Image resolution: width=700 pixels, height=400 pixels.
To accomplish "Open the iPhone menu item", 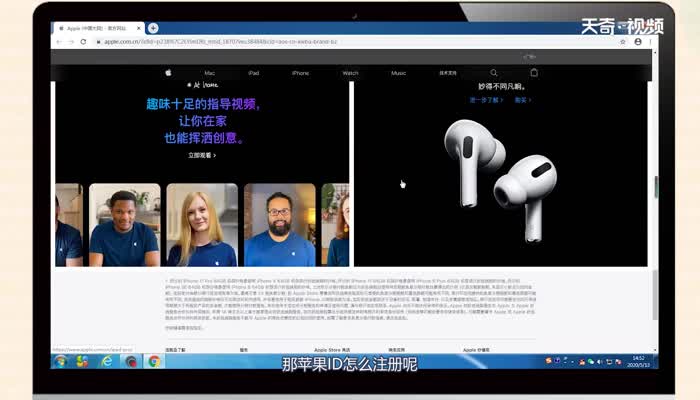I will tap(300, 73).
